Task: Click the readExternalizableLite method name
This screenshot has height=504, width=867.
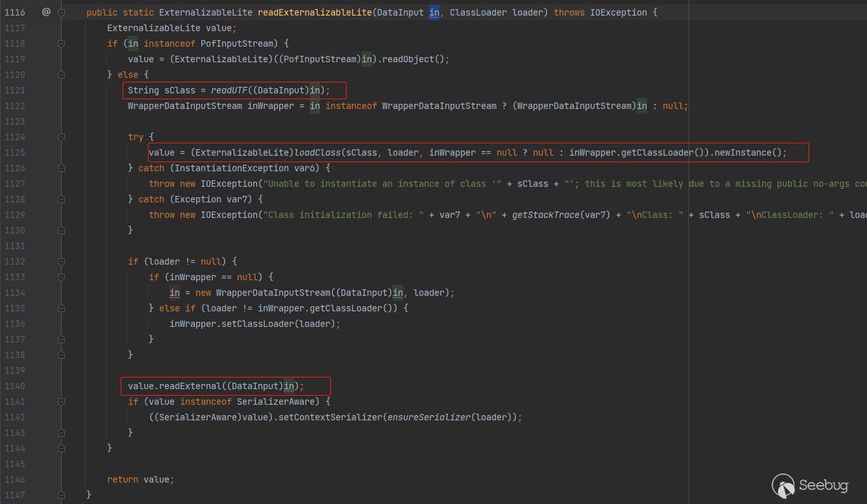Action: point(315,12)
